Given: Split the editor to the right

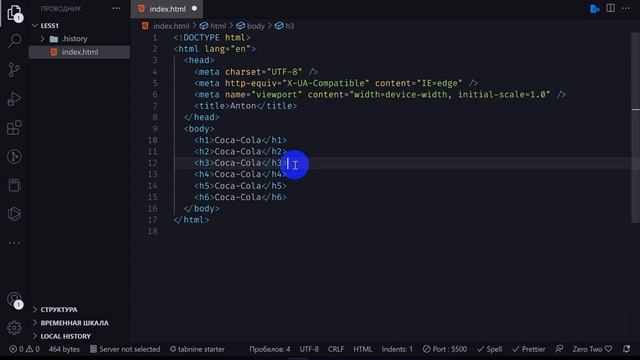Looking at the screenshot, I should tap(610, 8).
